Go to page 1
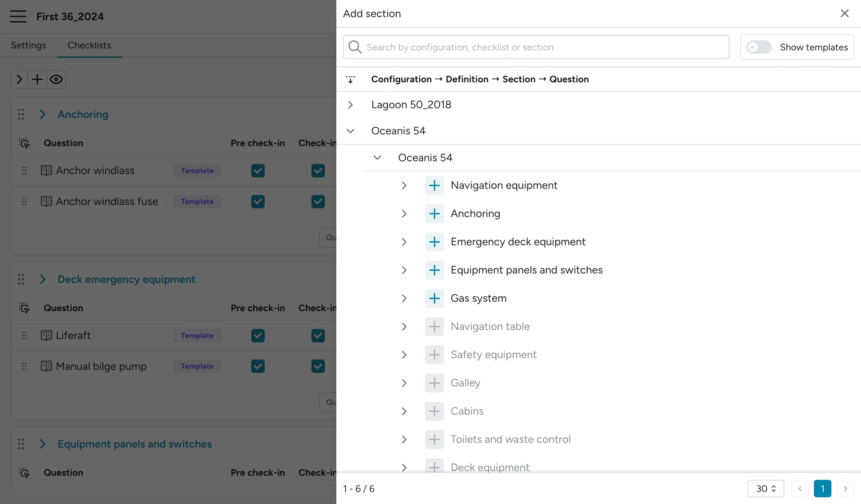861x504 pixels. click(822, 489)
